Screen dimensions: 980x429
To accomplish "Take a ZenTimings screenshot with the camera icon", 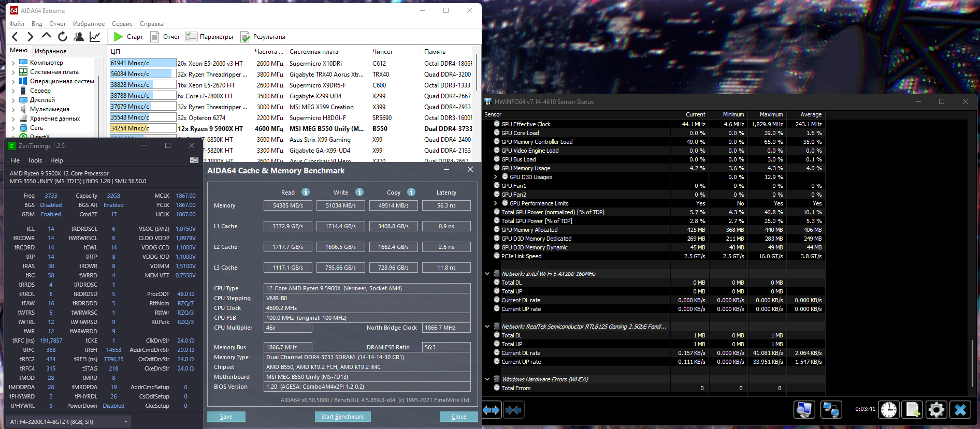I will tap(194, 160).
